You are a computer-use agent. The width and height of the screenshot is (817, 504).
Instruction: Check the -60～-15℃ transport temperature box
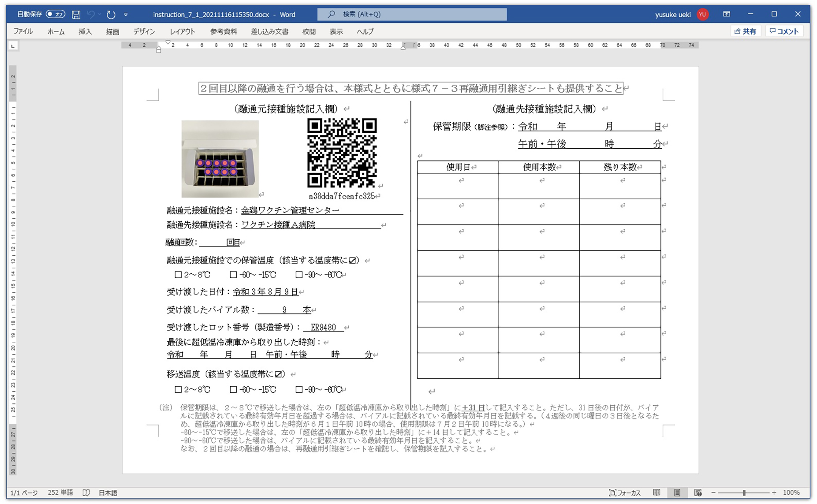coord(233,389)
